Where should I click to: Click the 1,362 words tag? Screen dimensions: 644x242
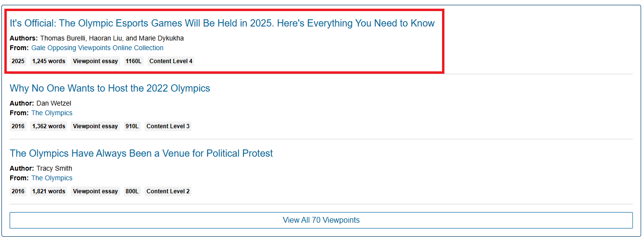(49, 126)
